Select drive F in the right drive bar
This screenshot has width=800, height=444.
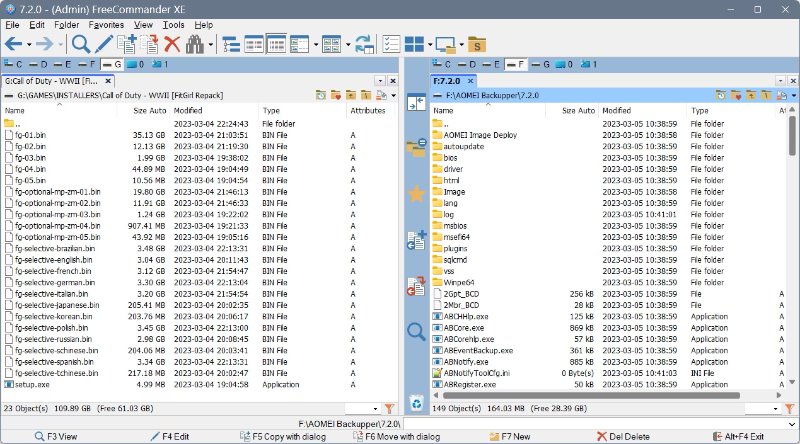515,64
